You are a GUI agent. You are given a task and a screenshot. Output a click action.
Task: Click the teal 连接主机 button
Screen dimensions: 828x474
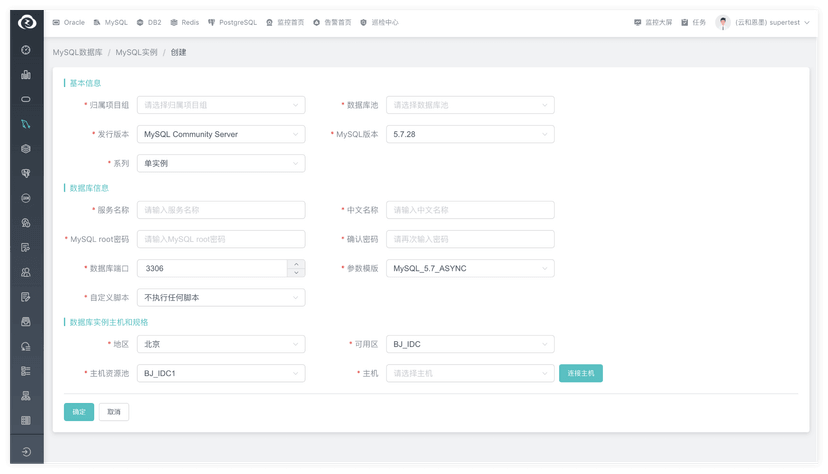tap(581, 373)
